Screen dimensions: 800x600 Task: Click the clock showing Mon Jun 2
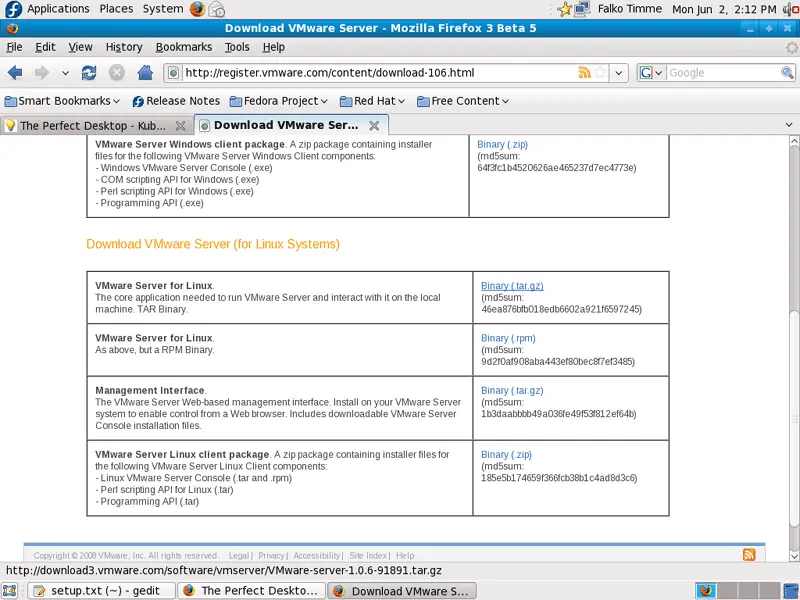point(724,9)
